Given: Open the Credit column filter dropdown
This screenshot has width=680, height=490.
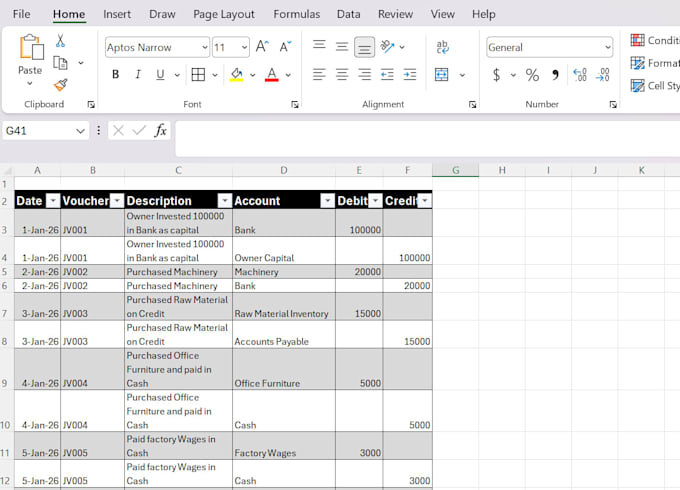Looking at the screenshot, I should tap(425, 201).
